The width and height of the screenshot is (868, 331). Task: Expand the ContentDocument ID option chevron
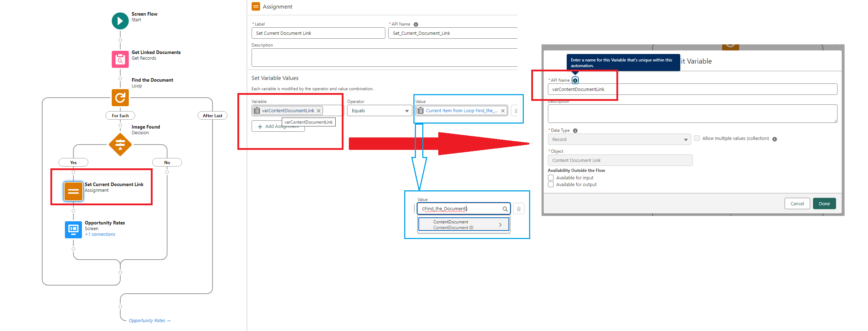(500, 225)
